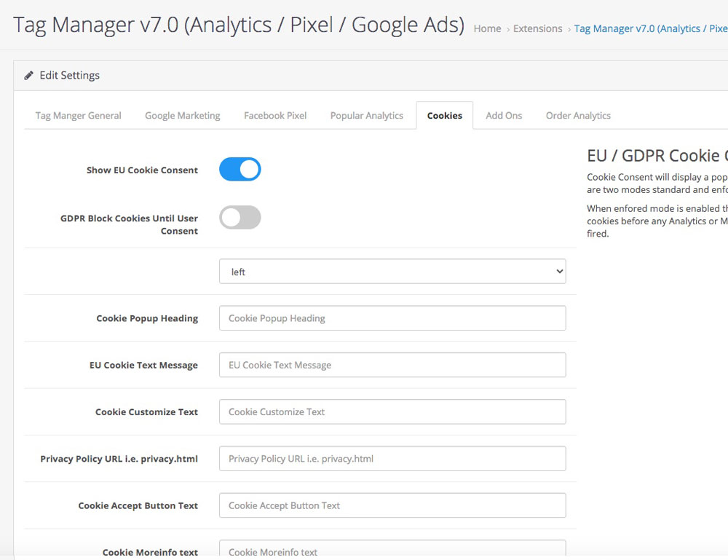
Task: Click the Tag Manager v7.0 page title
Action: 239,25
